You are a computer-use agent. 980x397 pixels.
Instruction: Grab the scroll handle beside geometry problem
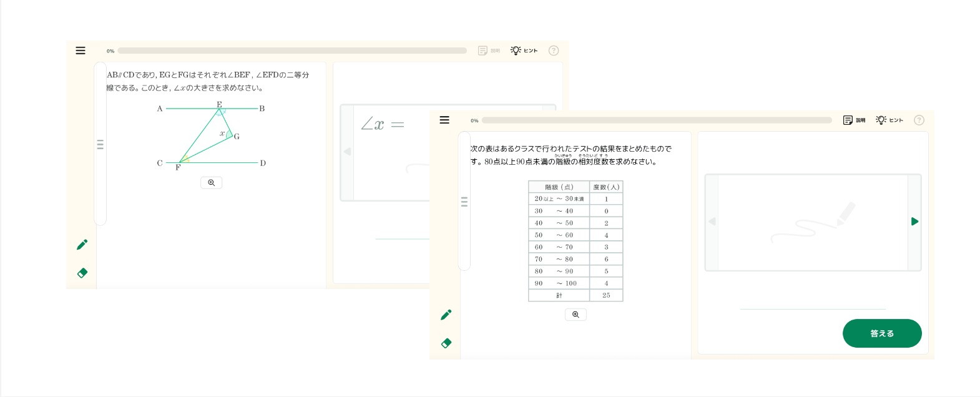click(100, 144)
